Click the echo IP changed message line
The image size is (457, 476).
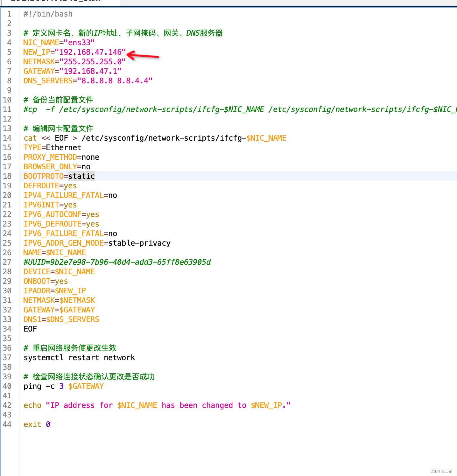point(157,405)
